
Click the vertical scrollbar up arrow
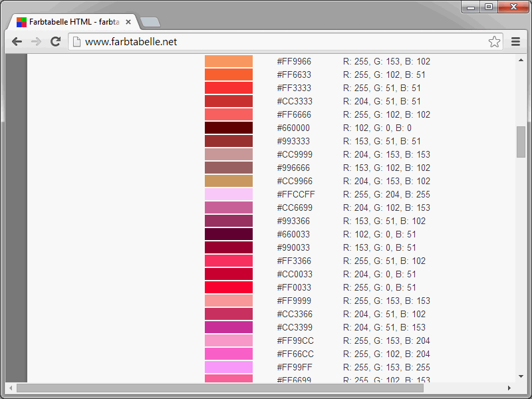521,60
